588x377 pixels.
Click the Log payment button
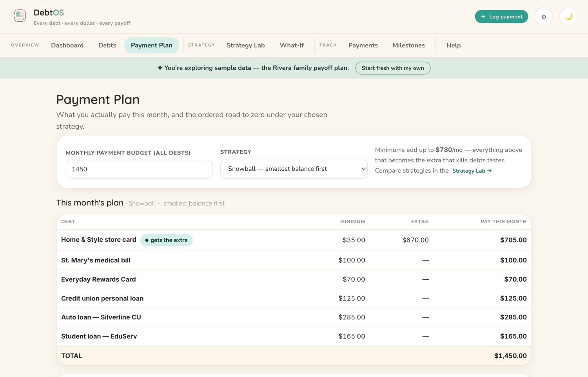tap(501, 16)
